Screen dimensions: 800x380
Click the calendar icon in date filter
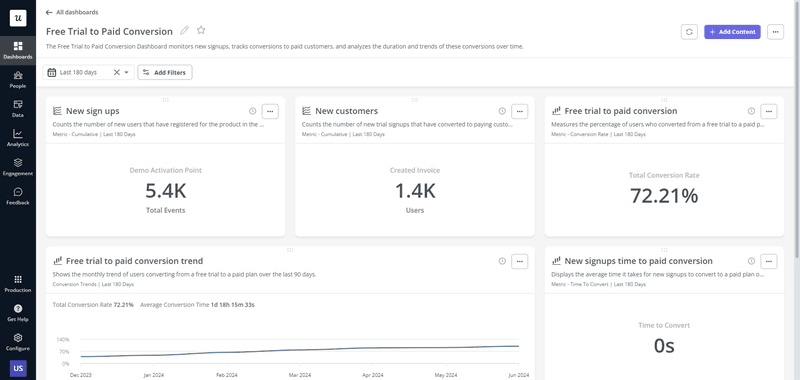point(52,72)
